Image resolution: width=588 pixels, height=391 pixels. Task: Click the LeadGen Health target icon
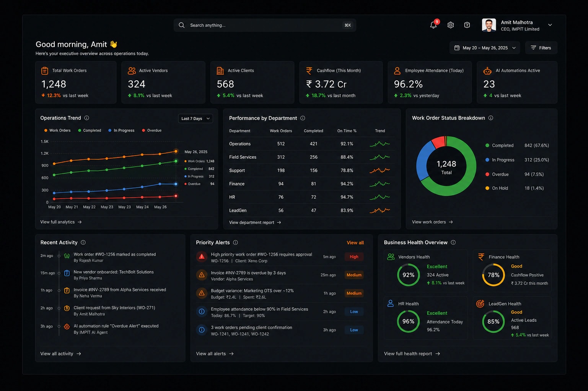point(480,304)
